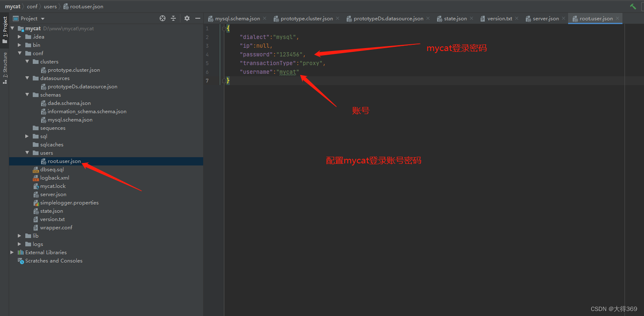
Task: Select information_schema.schema.json file
Action: point(87,112)
